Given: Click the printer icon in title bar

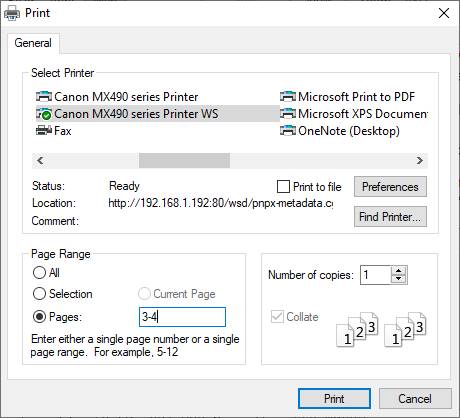Looking at the screenshot, I should pyautogui.click(x=12, y=13).
